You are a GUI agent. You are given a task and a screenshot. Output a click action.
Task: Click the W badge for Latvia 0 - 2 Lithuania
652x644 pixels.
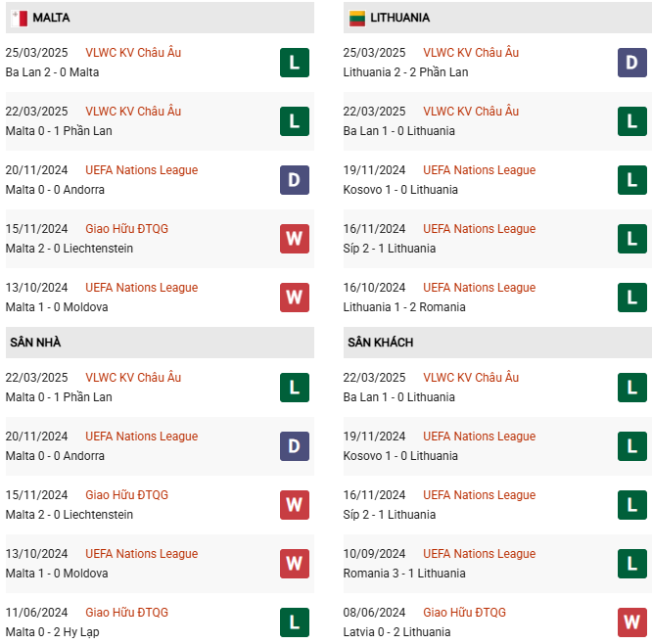pyautogui.click(x=632, y=622)
